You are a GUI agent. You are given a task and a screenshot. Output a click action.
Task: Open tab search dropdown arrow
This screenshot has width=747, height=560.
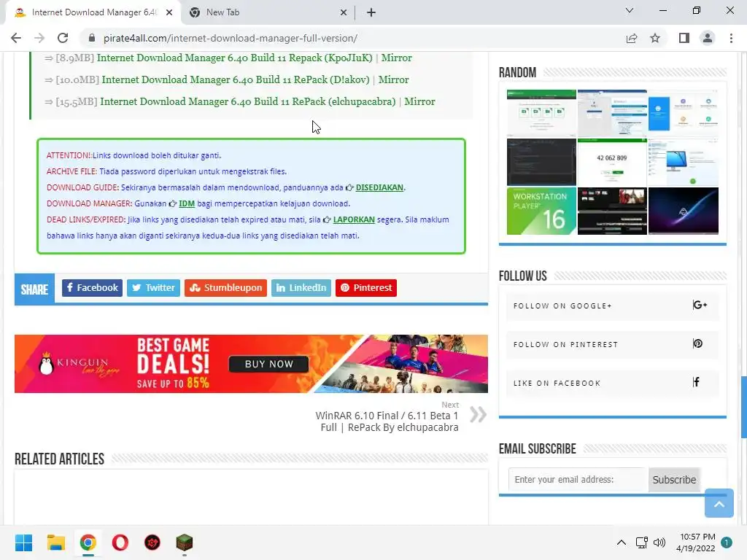point(630,10)
